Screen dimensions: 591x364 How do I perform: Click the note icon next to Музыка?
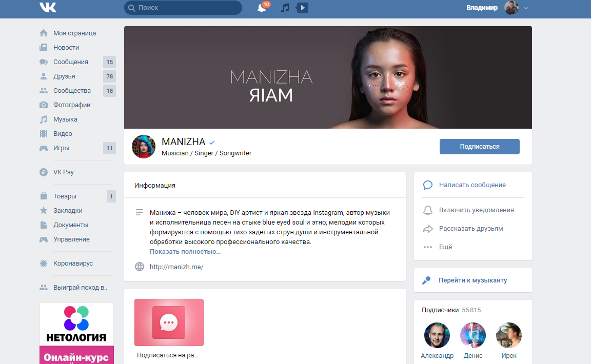click(44, 119)
